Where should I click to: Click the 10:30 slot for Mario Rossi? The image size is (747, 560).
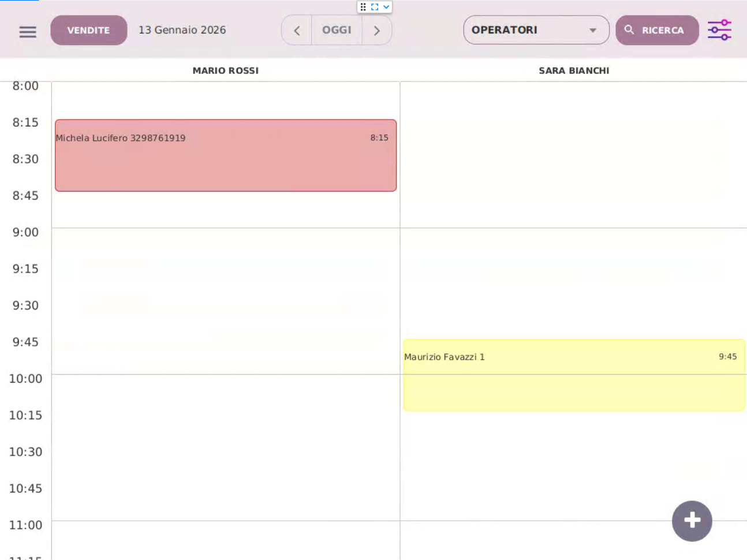(225, 456)
